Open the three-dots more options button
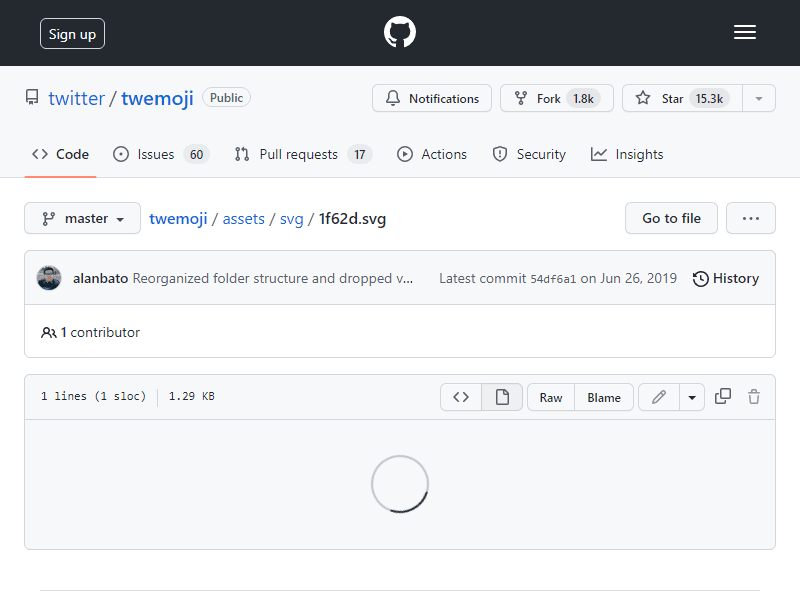This screenshot has width=800, height=600. click(751, 218)
